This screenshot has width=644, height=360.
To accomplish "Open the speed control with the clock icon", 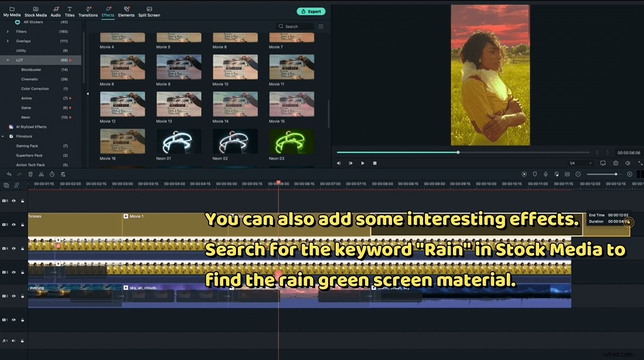I will [52, 174].
